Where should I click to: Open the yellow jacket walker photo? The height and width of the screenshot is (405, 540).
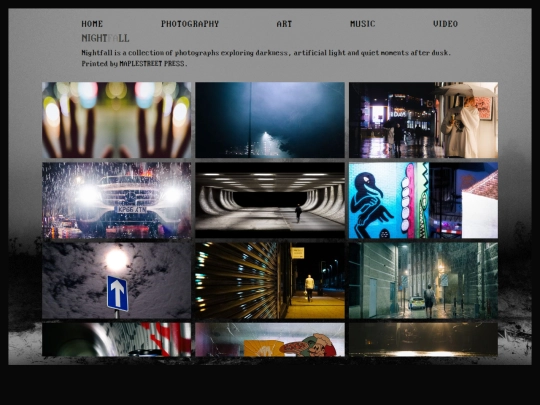coord(270,281)
